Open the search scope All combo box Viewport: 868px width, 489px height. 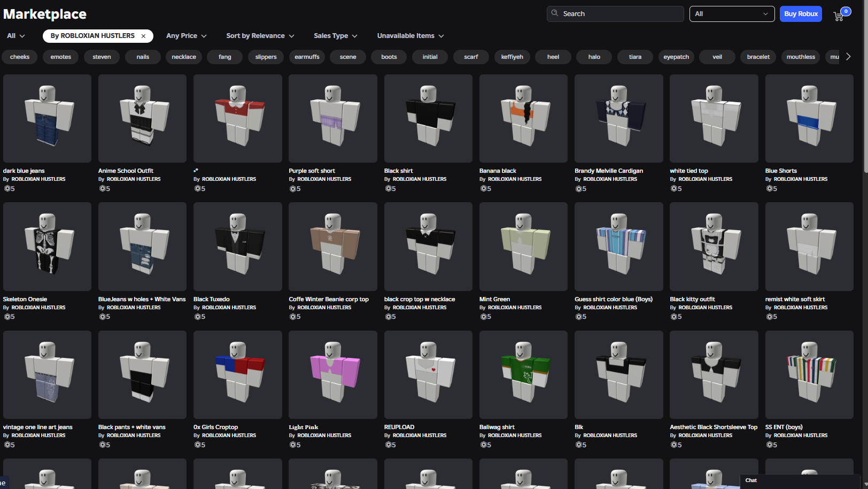pos(732,14)
